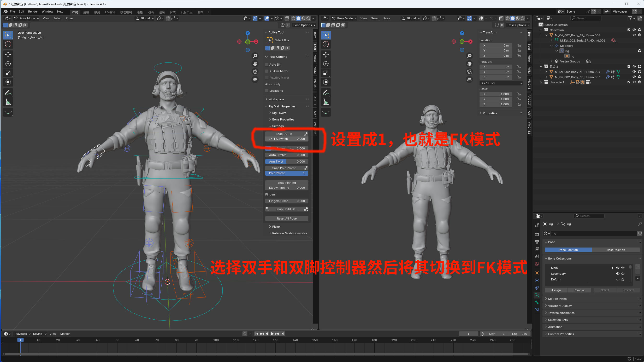Image resolution: width=644 pixels, height=362 pixels.
Task: Activate the Rotate tool
Action: [8, 64]
